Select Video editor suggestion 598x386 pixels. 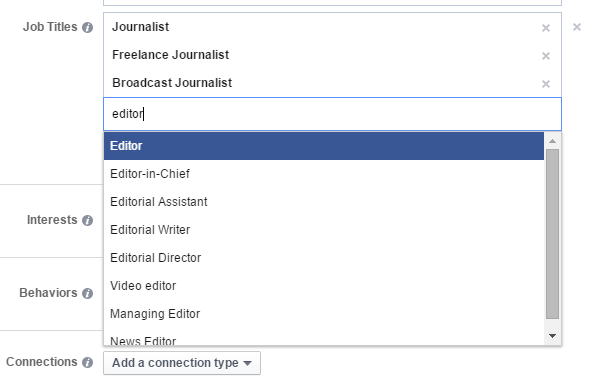pyautogui.click(x=324, y=286)
